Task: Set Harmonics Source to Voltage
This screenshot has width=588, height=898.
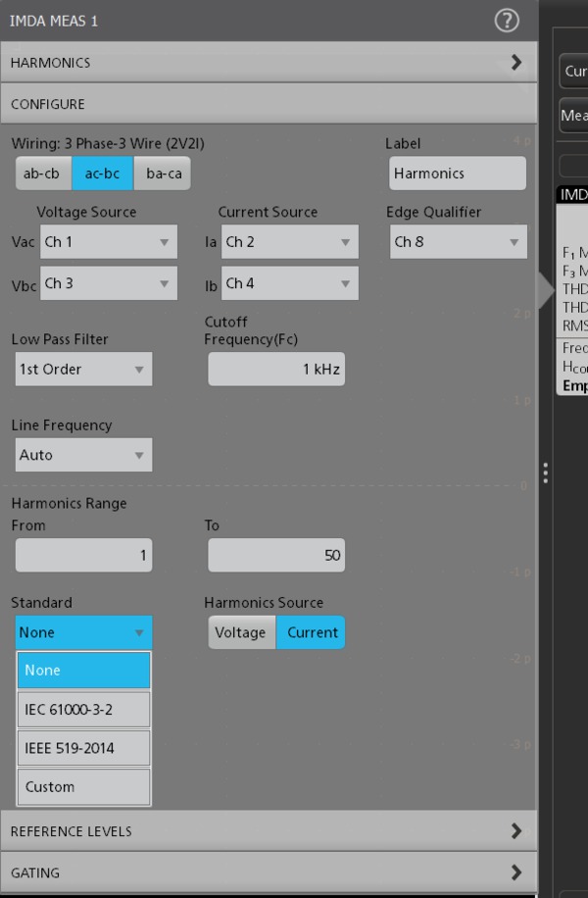Action: coord(242,632)
